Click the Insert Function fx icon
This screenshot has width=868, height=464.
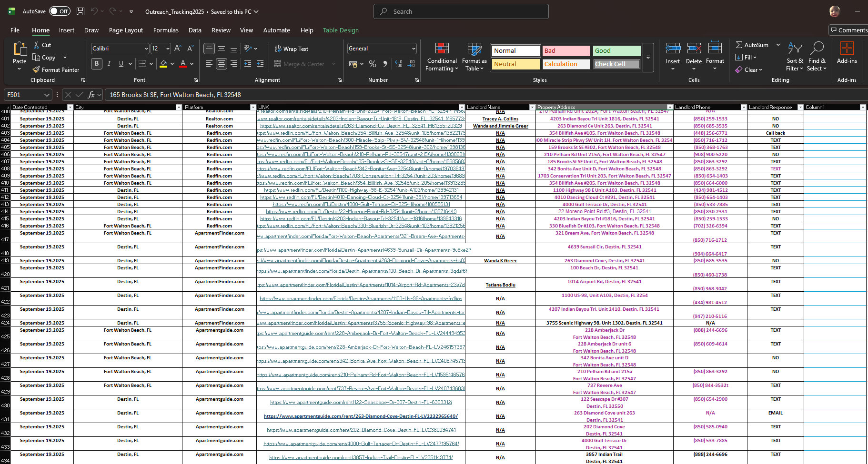point(91,95)
